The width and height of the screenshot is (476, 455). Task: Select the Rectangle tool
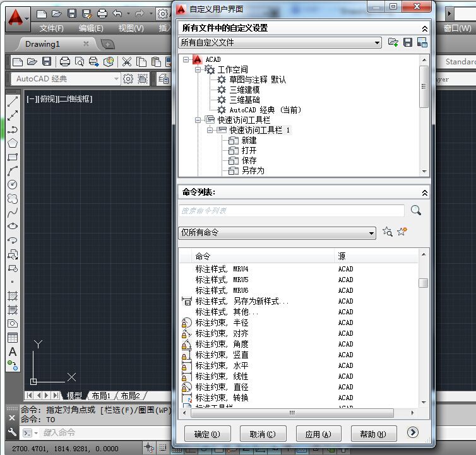coord(13,157)
